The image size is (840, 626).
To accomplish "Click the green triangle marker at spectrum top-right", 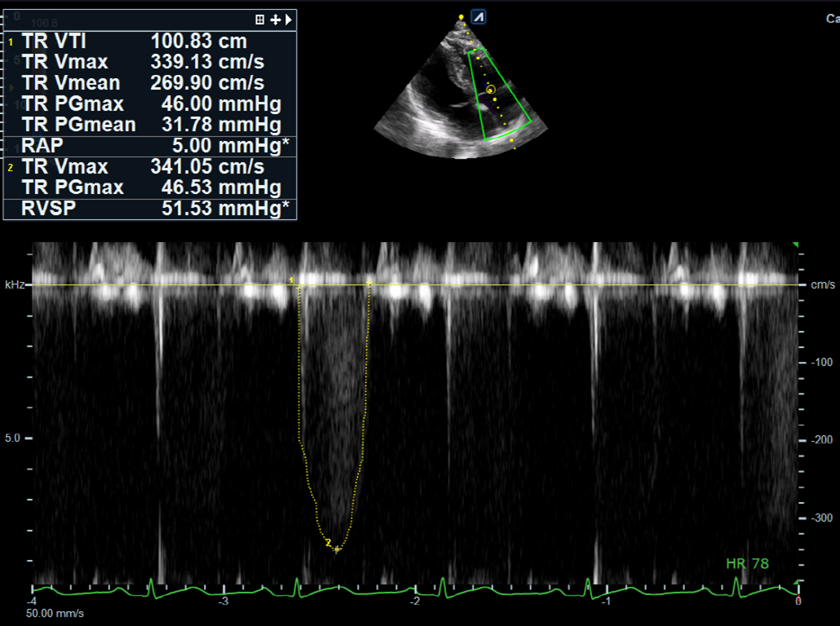I will [796, 245].
